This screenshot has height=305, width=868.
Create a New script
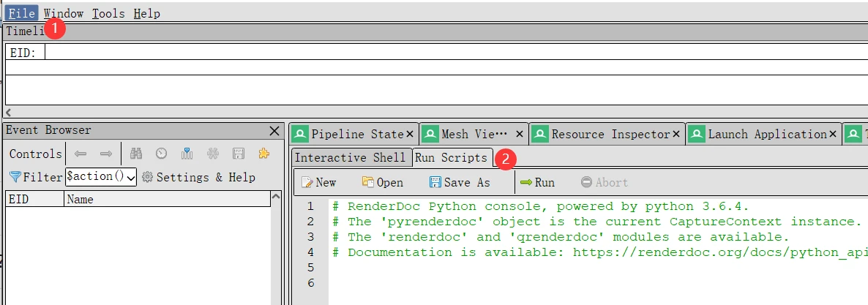(318, 182)
